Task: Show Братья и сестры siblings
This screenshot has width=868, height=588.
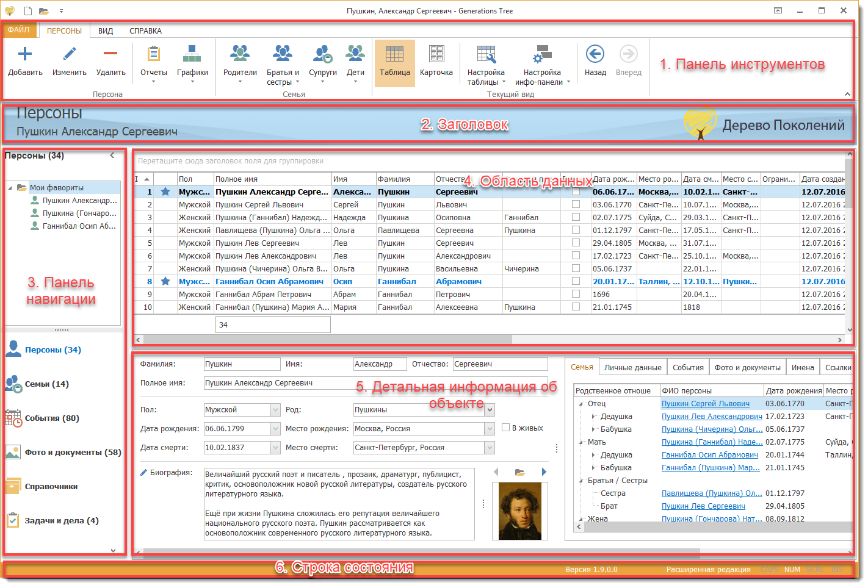Action: 283,54
